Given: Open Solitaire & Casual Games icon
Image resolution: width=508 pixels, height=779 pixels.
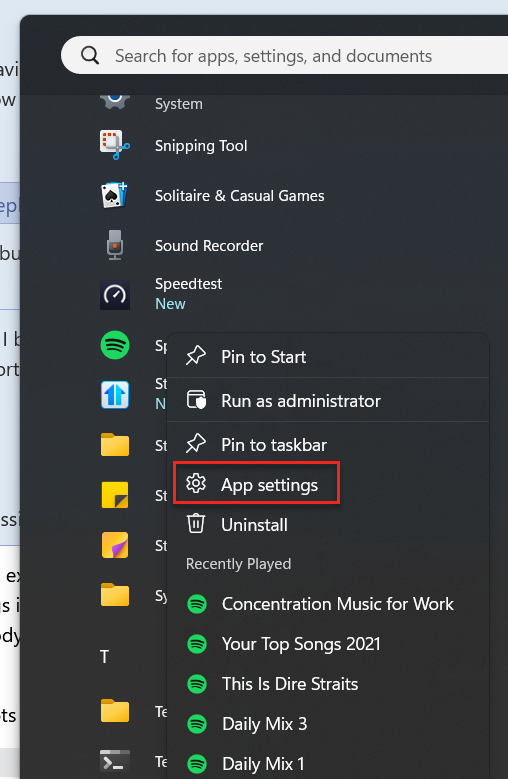Looking at the screenshot, I should coord(115,195).
